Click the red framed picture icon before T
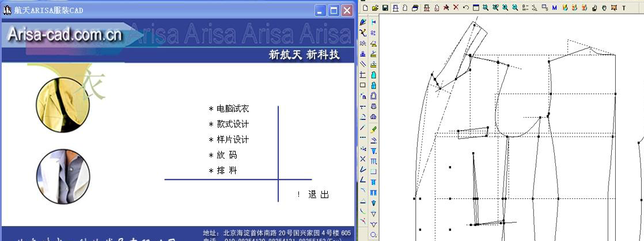This screenshot has width=644, height=241. click(x=614, y=8)
